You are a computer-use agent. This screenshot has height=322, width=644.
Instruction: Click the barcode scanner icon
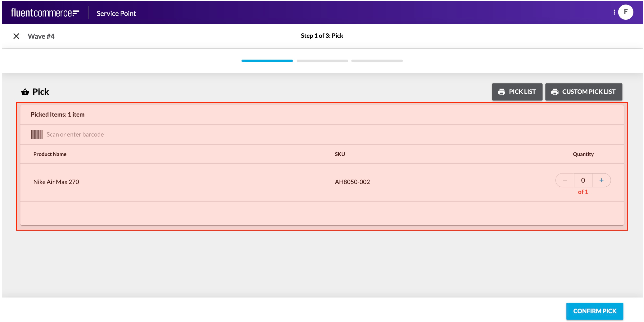point(37,134)
